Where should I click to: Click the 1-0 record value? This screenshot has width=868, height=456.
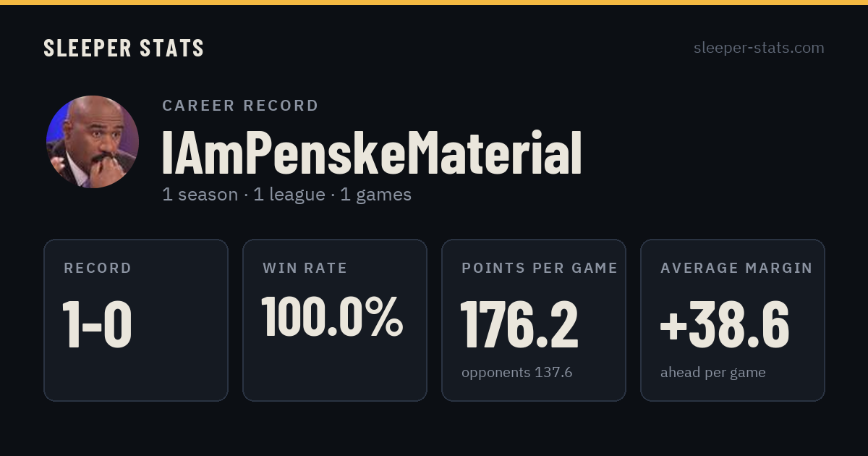point(98,325)
